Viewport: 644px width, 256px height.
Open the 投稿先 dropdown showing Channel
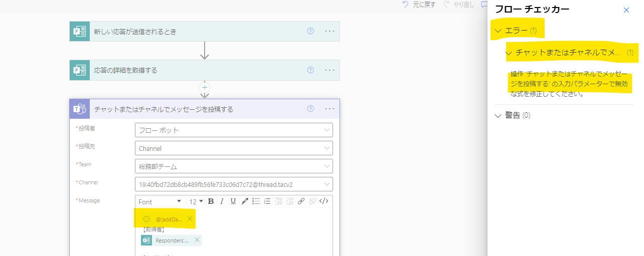(x=234, y=148)
